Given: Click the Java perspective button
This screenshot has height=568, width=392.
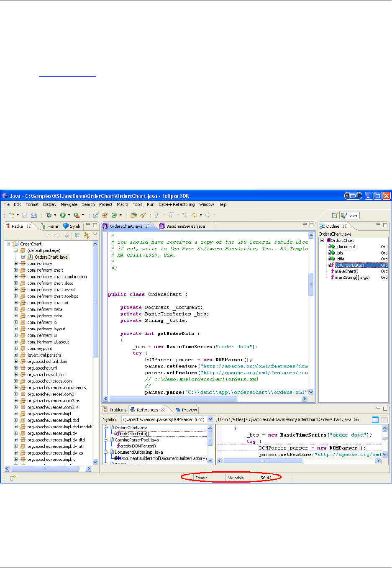Looking at the screenshot, I should point(349,215).
